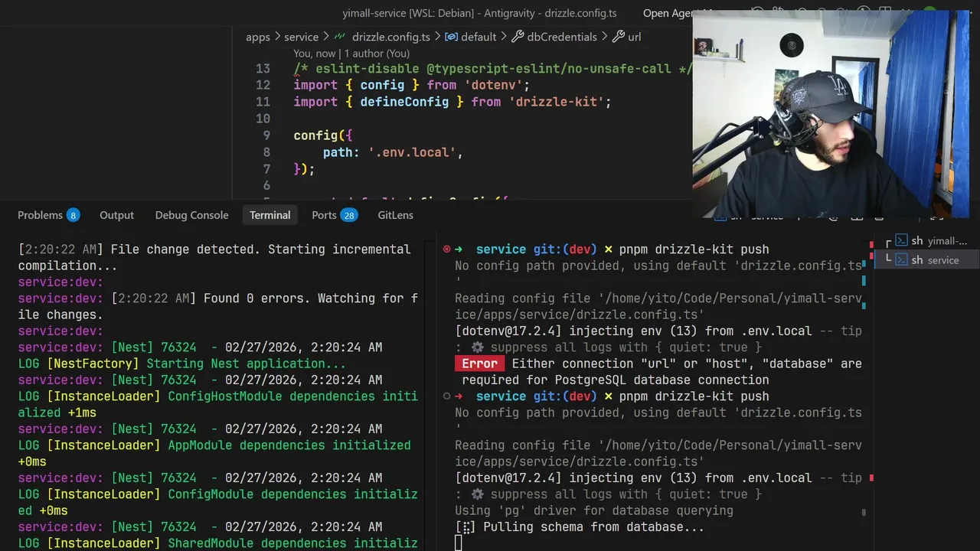This screenshot has height=551, width=980.
Task: Click the '.env.local' path string in the editor
Action: click(x=412, y=152)
